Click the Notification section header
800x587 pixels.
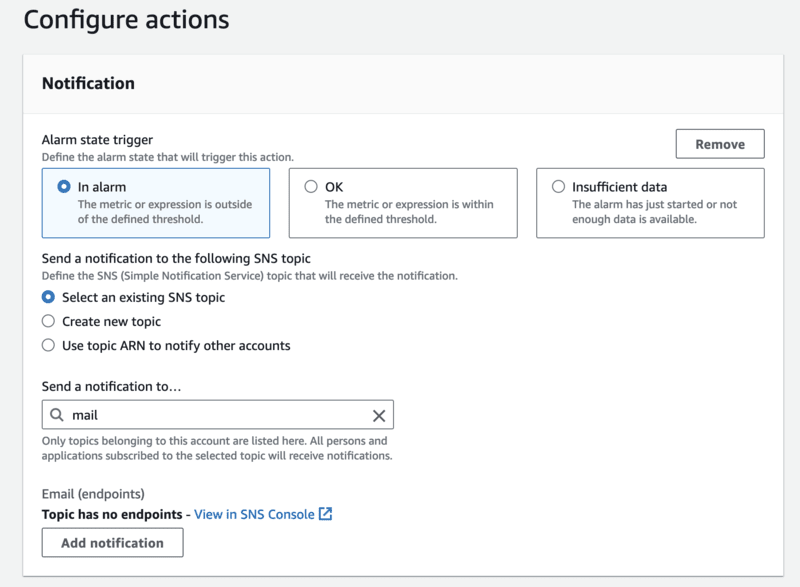pos(88,83)
